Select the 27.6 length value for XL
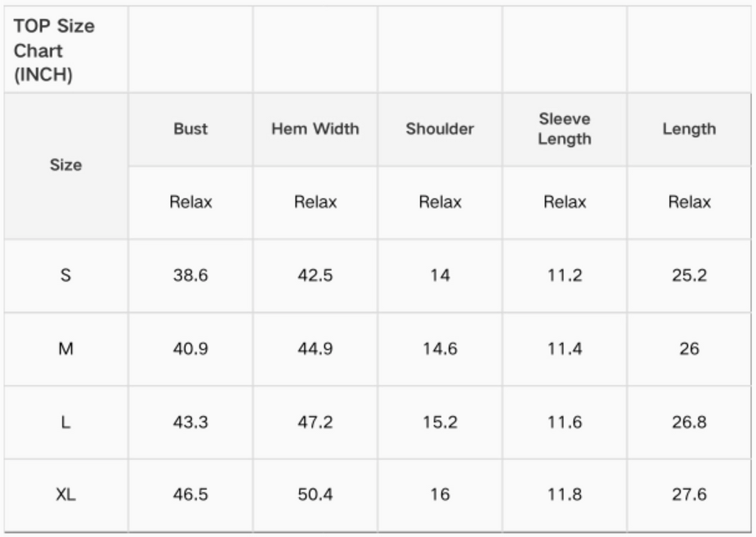Viewport: 756px width, 537px height. pyautogui.click(x=689, y=494)
